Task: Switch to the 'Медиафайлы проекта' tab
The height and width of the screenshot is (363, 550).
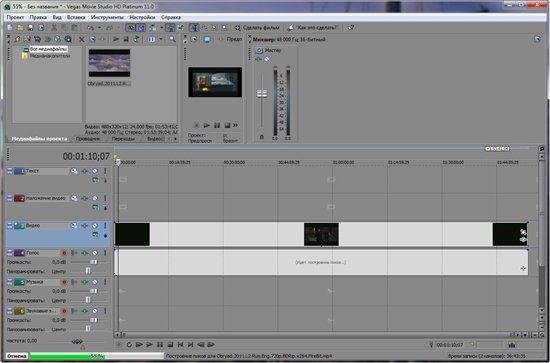Action: [x=39, y=139]
